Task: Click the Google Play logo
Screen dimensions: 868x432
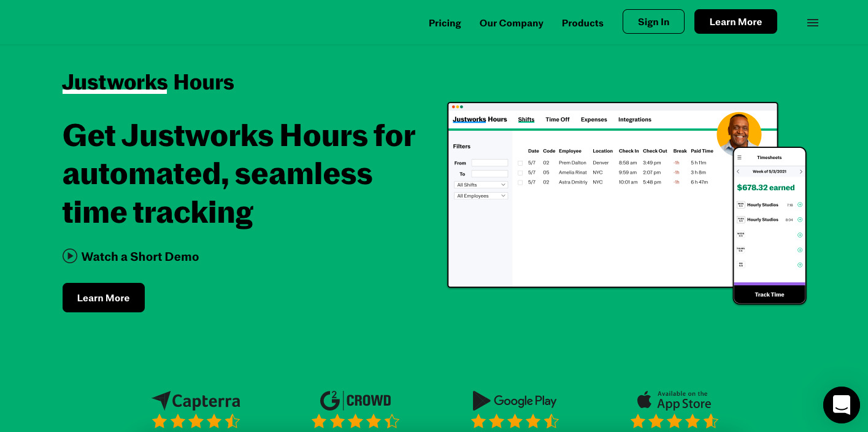Action: tap(515, 401)
